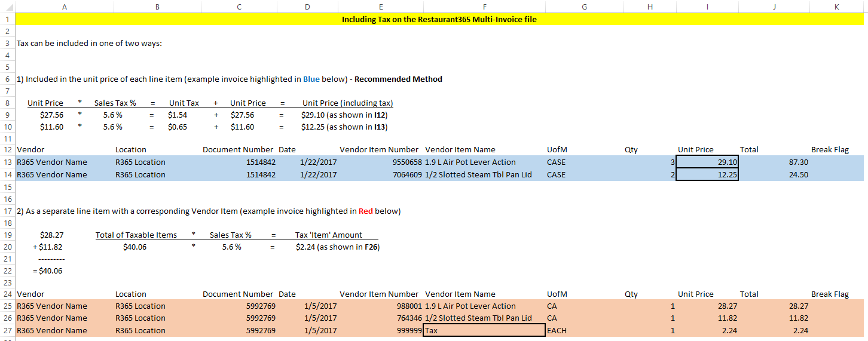Select column I header
This screenshot has width=868, height=341.
point(707,7)
